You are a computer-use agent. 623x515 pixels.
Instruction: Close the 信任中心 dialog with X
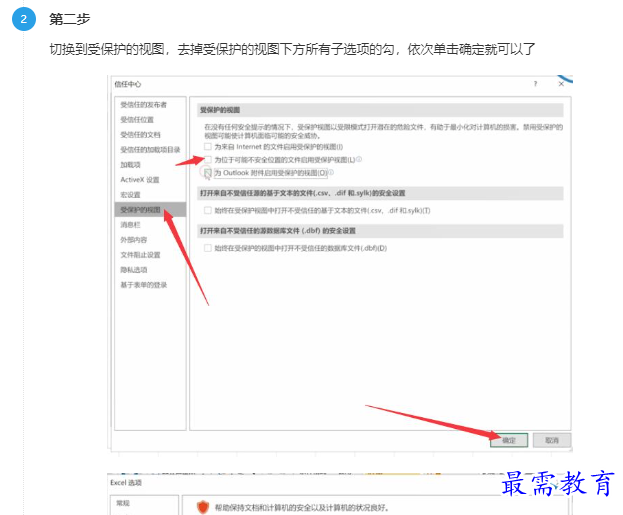pyautogui.click(x=561, y=84)
